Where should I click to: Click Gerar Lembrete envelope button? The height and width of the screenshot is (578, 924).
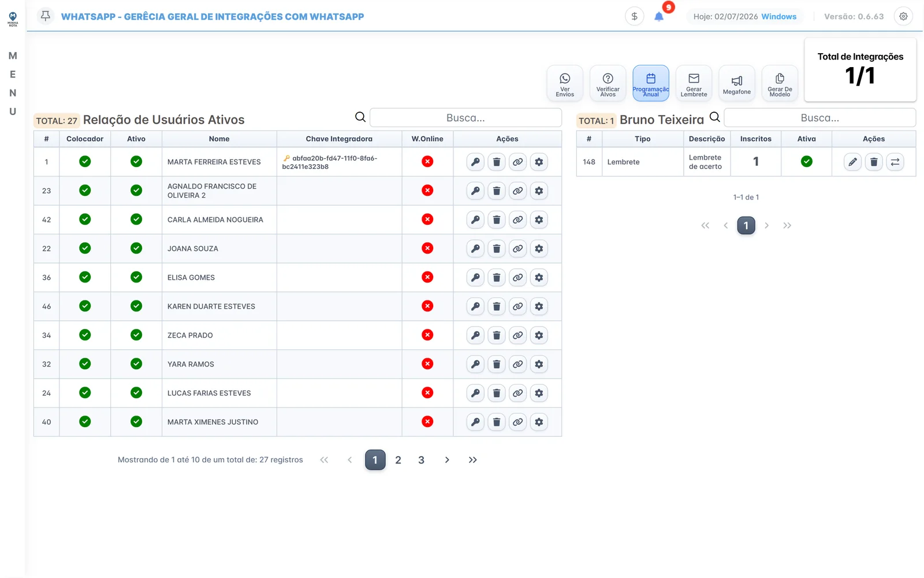[694, 84]
